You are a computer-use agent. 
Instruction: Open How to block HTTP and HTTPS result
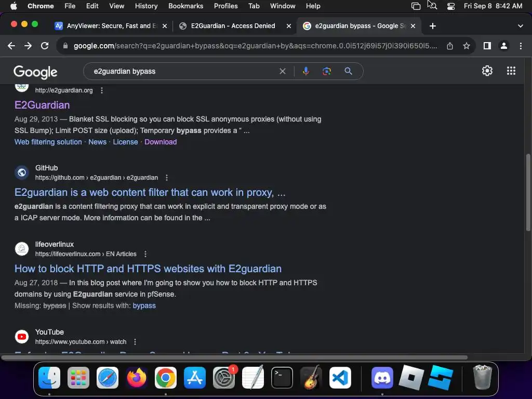(x=148, y=269)
